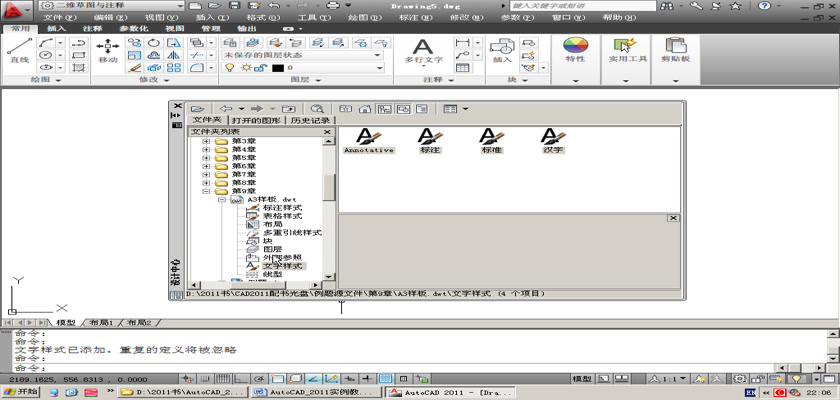
Task: Click the Mirror tool in Modify panel
Action: click(x=174, y=55)
